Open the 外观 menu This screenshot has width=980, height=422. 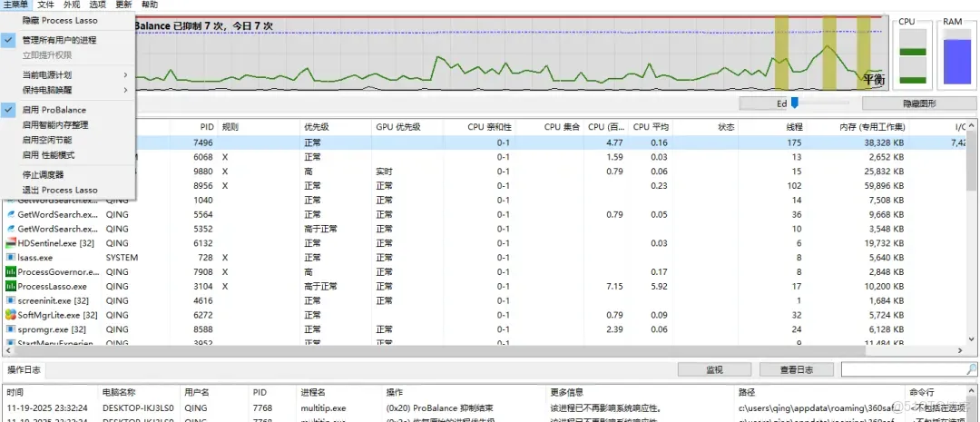[x=72, y=5]
